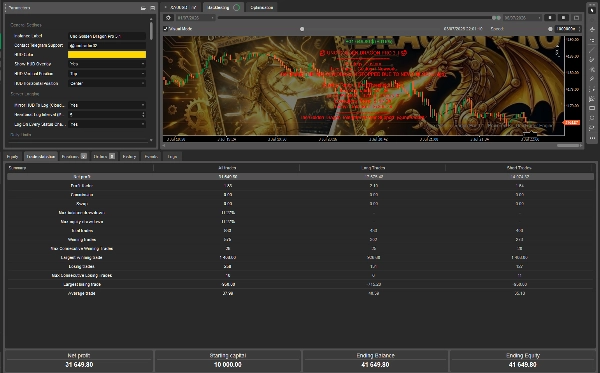Image resolution: width=600 pixels, height=373 pixels.
Task: Click the visual mode progress slider handle
Action: coord(302,29)
